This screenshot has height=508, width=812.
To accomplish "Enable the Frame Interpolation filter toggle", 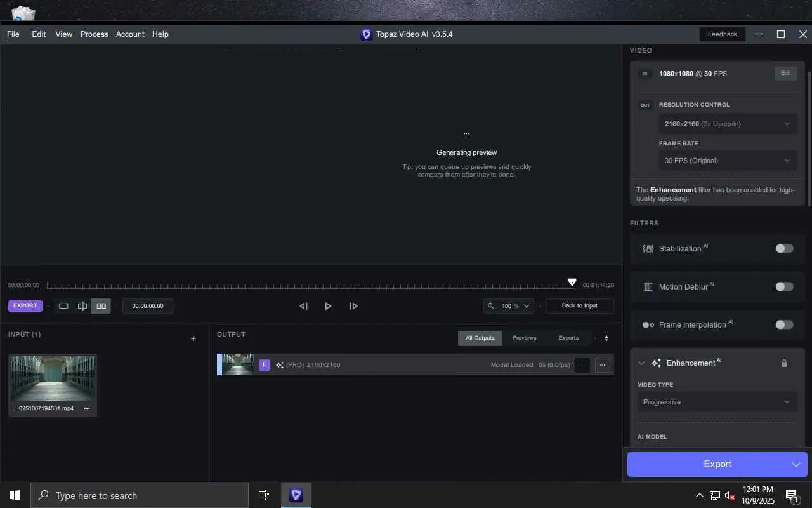I will [784, 324].
